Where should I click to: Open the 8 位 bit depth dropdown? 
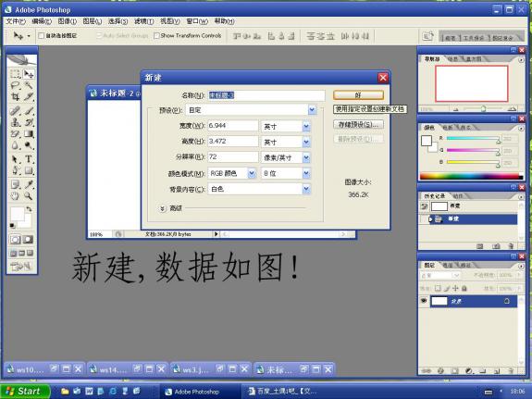[x=306, y=173]
